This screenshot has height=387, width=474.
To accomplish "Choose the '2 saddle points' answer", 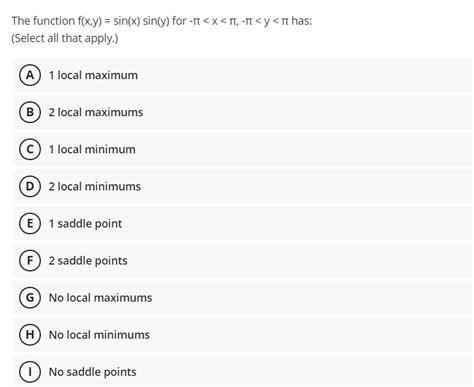I will (x=88, y=261).
